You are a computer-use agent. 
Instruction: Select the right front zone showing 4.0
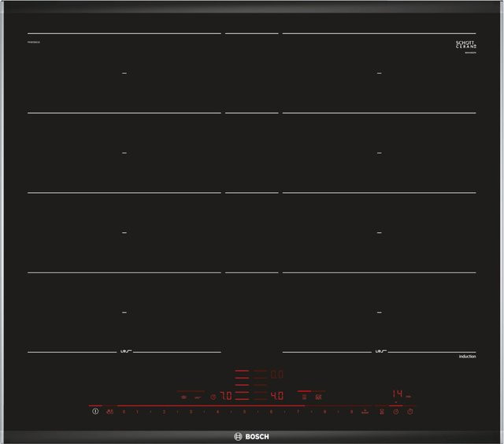(x=277, y=396)
